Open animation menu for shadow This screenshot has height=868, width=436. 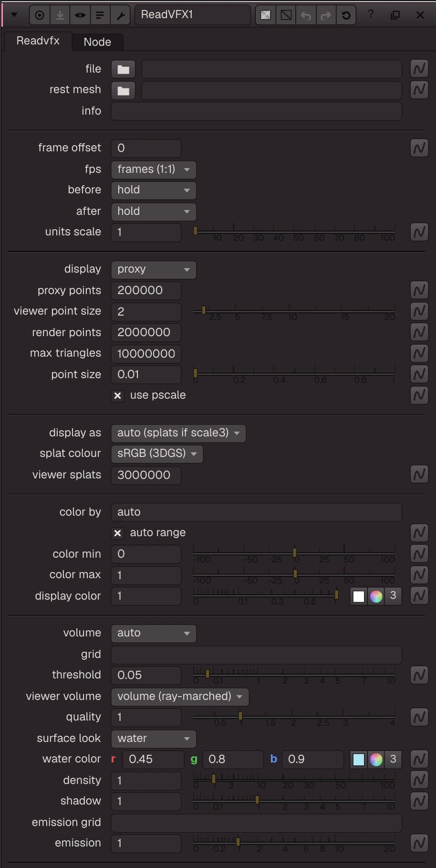click(419, 801)
